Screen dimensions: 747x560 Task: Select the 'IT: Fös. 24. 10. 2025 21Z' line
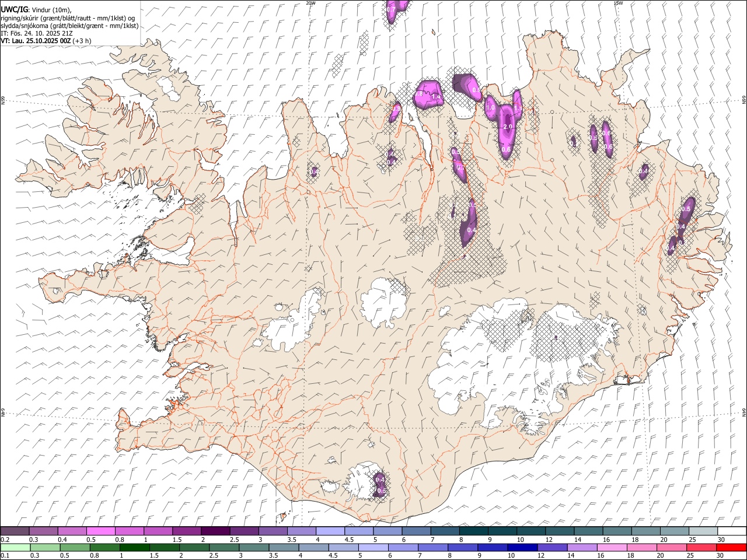point(36,33)
